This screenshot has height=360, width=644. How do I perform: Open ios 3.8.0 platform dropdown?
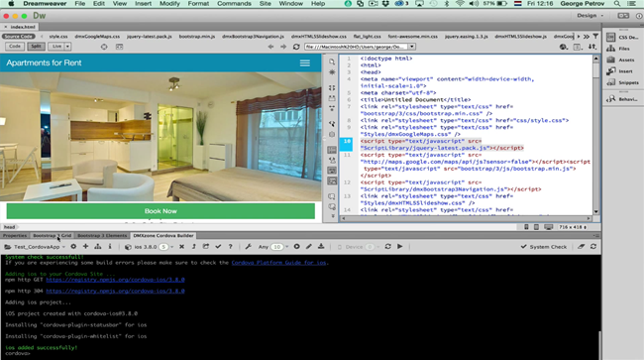pos(171,247)
